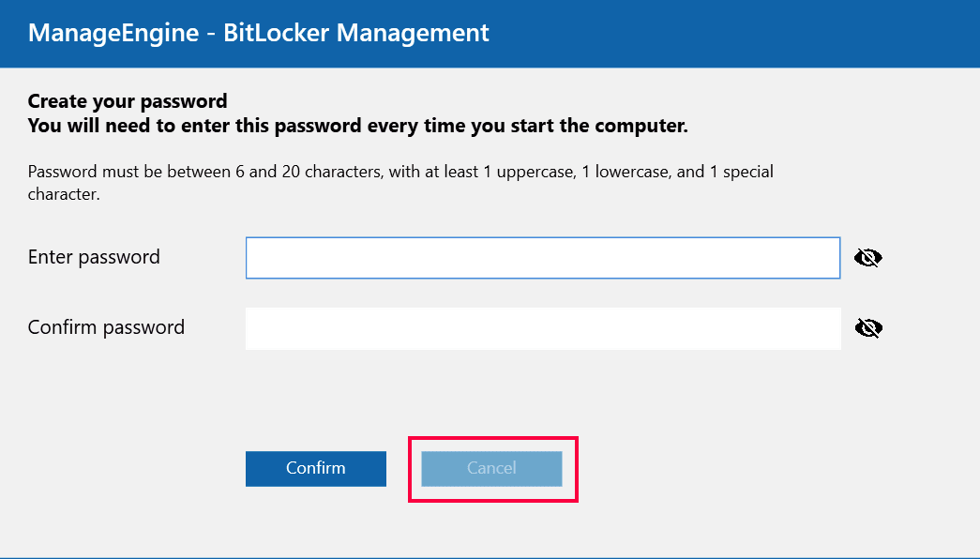980x559 pixels.
Task: Click the ManageEngine BitLocker Management title bar
Action: click(x=259, y=33)
